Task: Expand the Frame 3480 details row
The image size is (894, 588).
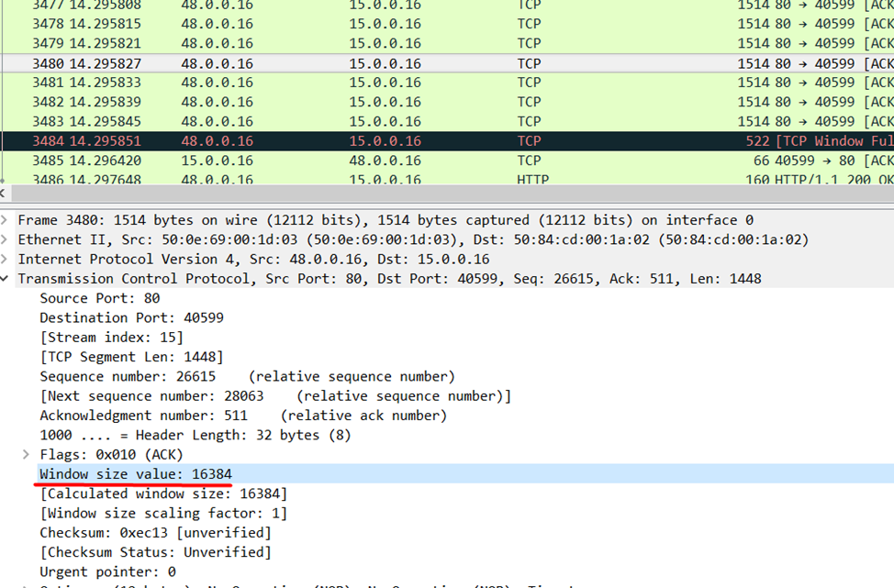Action: coord(6,220)
